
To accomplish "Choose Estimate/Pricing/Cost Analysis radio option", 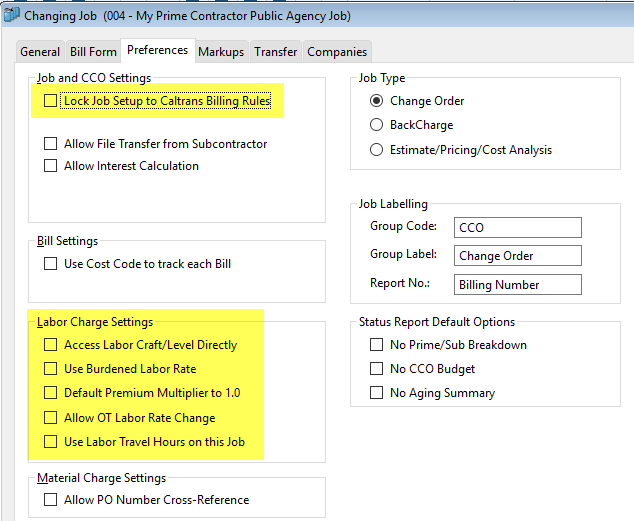I will [376, 150].
